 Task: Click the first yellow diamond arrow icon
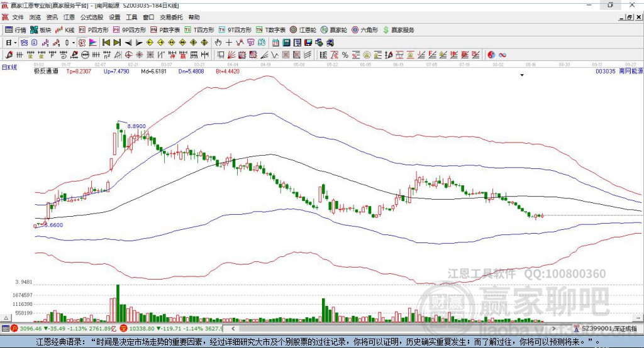point(150,43)
